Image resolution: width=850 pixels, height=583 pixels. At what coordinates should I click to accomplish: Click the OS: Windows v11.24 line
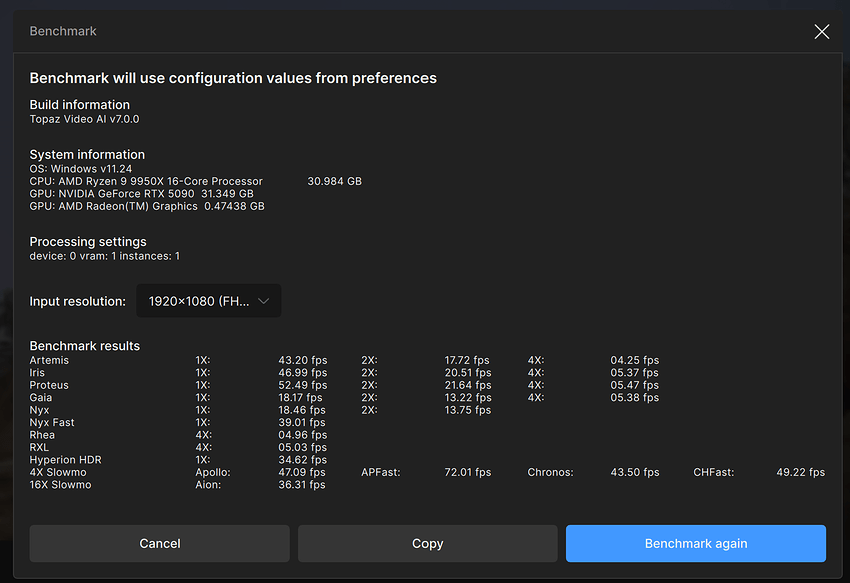pos(81,169)
